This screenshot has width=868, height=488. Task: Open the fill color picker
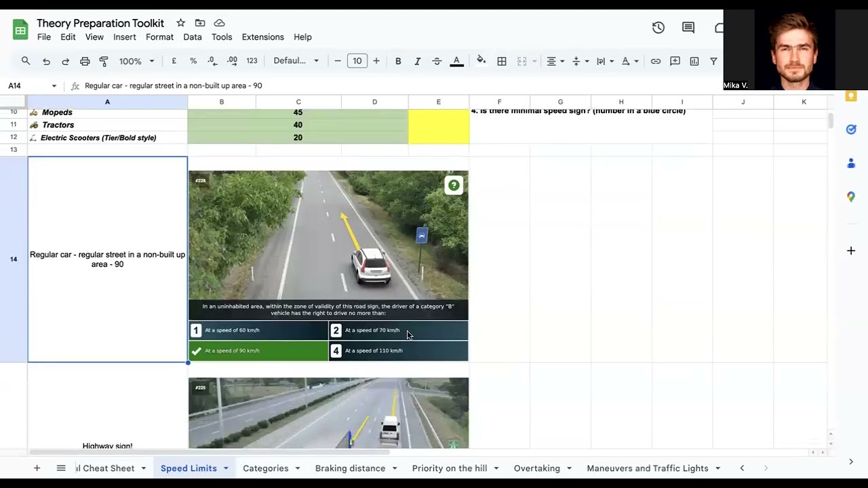(481, 61)
